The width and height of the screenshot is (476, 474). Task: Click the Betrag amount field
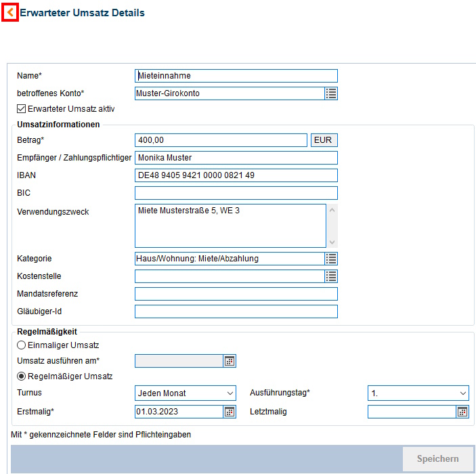pos(221,140)
